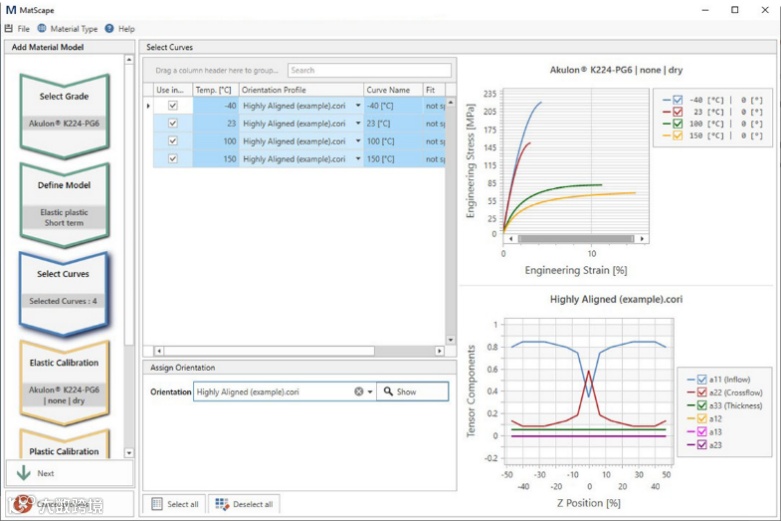Toggle the -40 [°C] curve in legend
Viewport: 781px width, 521px height.
pos(677,100)
